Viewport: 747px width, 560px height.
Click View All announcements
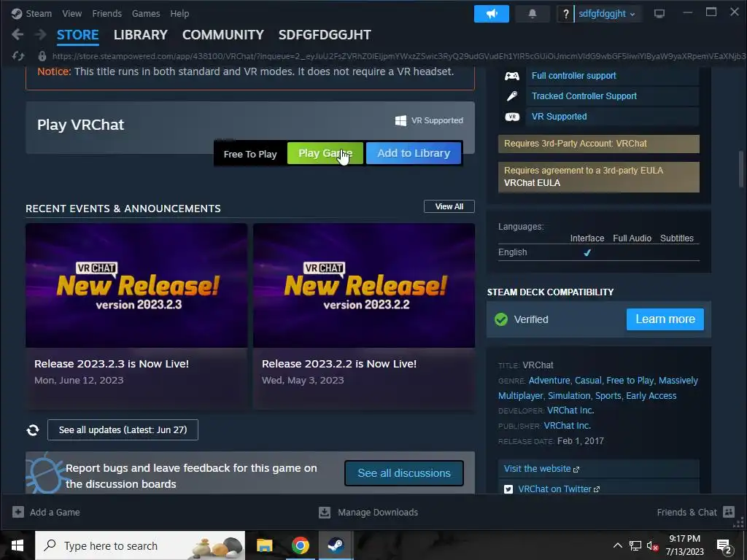pyautogui.click(x=449, y=206)
